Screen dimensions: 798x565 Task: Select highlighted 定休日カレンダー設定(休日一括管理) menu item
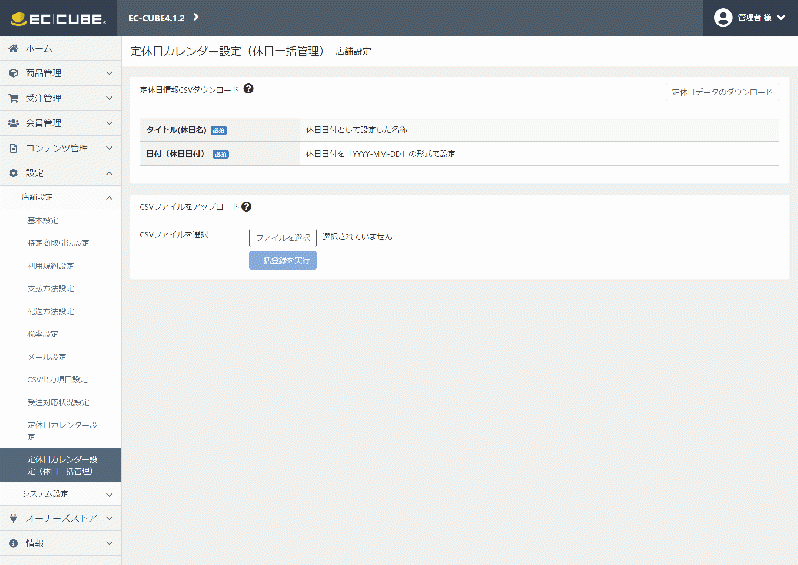[x=61, y=465]
